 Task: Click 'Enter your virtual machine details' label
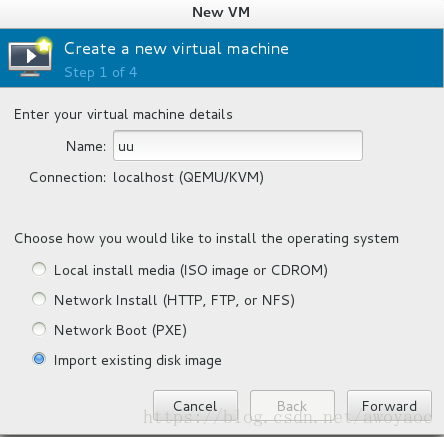point(123,115)
